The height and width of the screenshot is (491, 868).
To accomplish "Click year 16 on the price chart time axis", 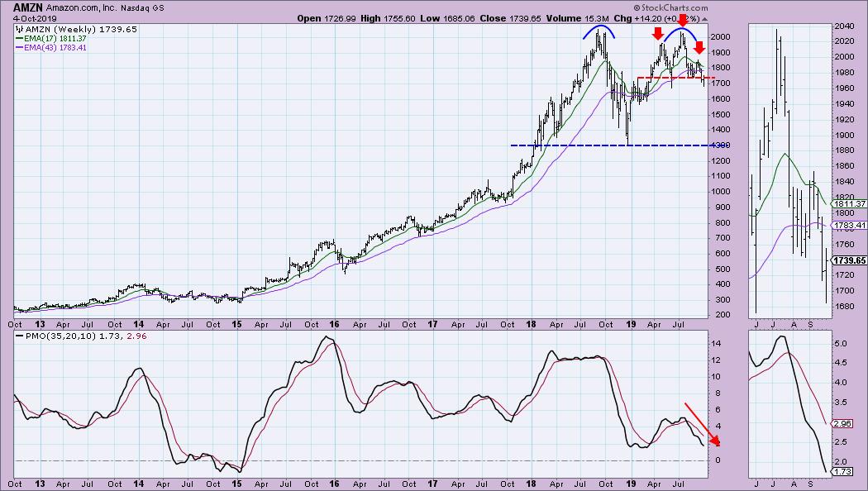I will click(334, 324).
